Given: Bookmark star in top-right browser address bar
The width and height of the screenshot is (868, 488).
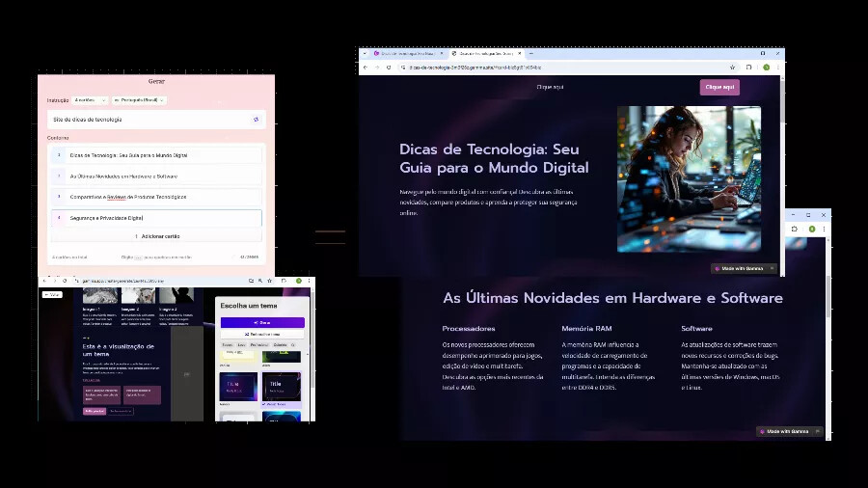Looking at the screenshot, I should 732,68.
